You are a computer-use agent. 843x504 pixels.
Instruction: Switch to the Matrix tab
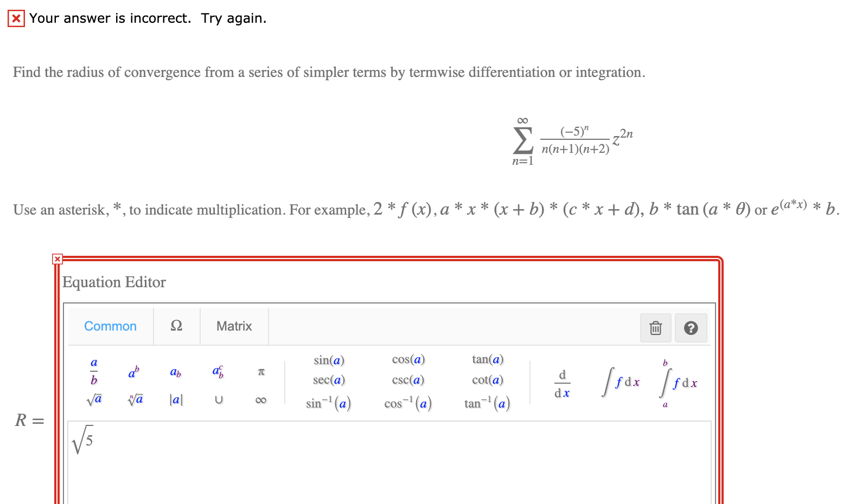[x=234, y=326]
